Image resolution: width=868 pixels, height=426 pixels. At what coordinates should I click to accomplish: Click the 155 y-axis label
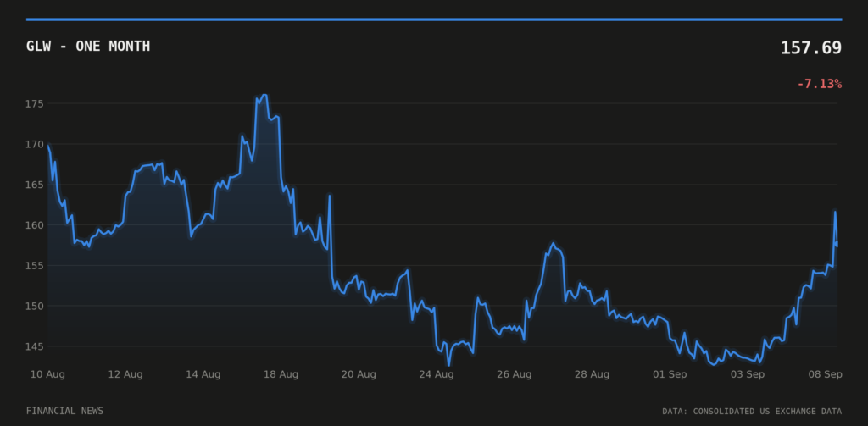34,266
